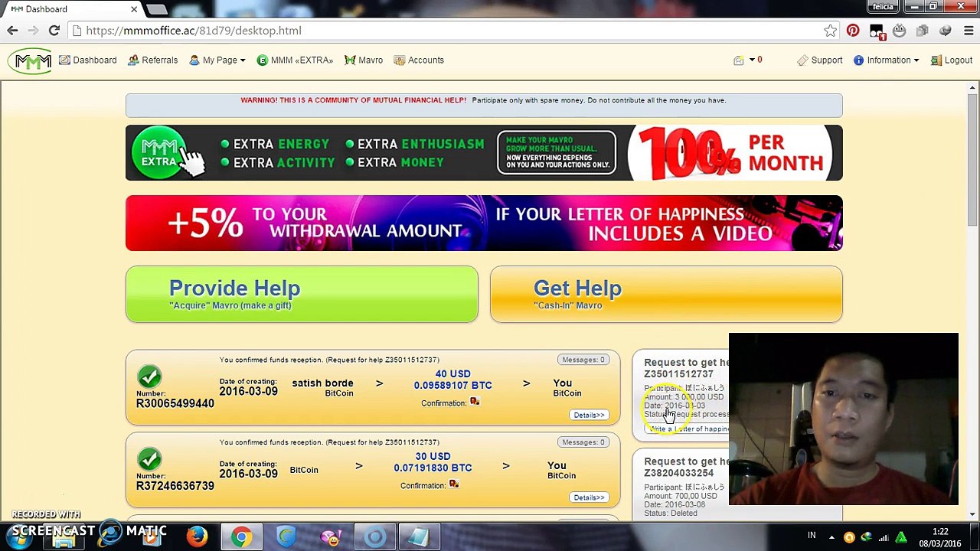Reload the page with the refresh icon
This screenshot has height=551, width=980.
pos(54,31)
